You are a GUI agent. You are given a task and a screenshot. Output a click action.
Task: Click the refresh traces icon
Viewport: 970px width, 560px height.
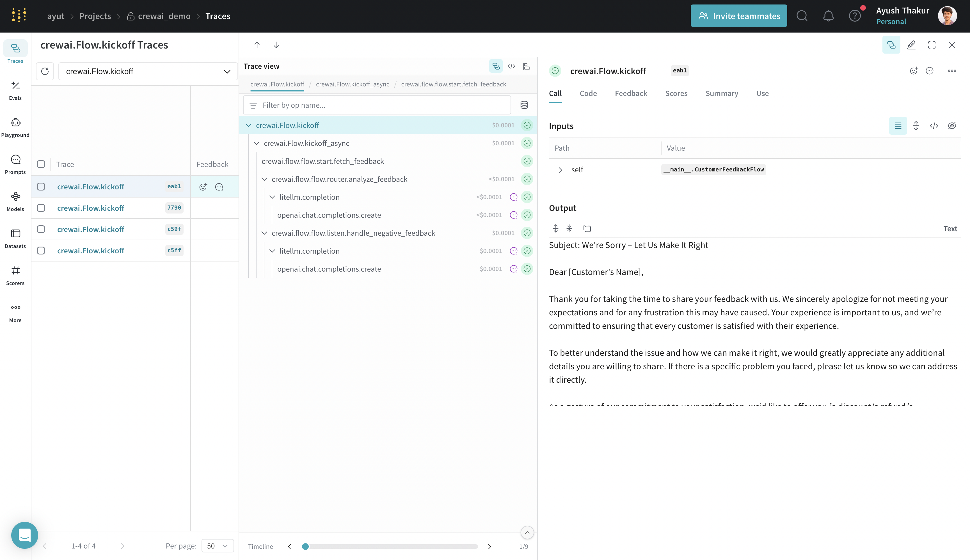point(45,71)
